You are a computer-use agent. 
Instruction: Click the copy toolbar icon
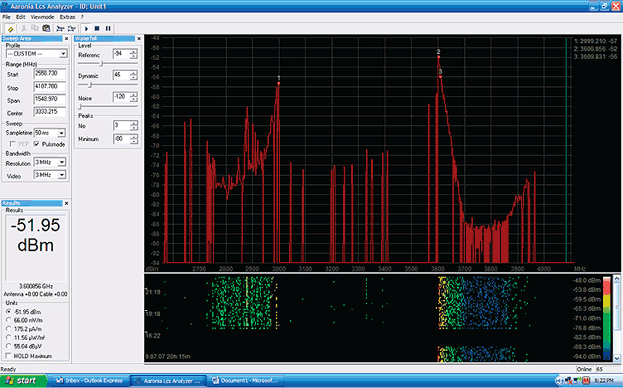pos(35,28)
